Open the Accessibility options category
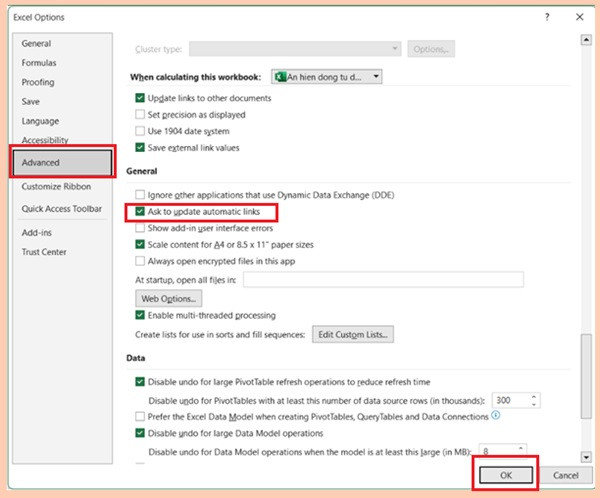 point(45,140)
